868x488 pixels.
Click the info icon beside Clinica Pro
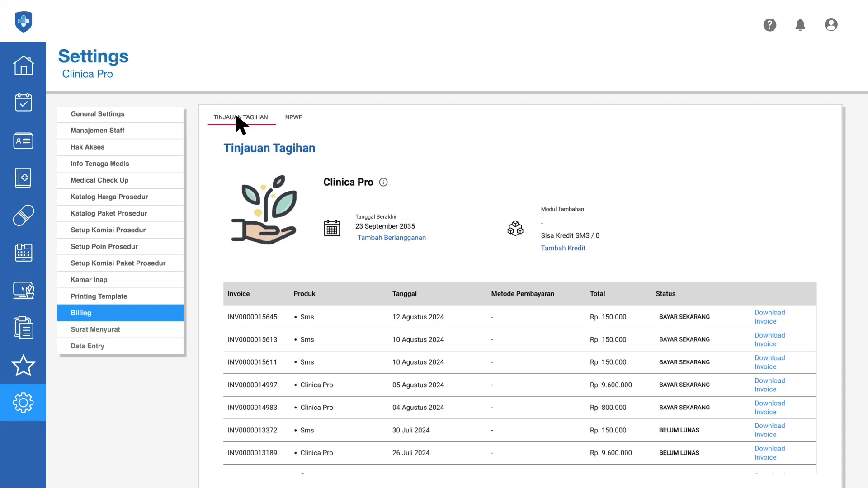click(383, 182)
